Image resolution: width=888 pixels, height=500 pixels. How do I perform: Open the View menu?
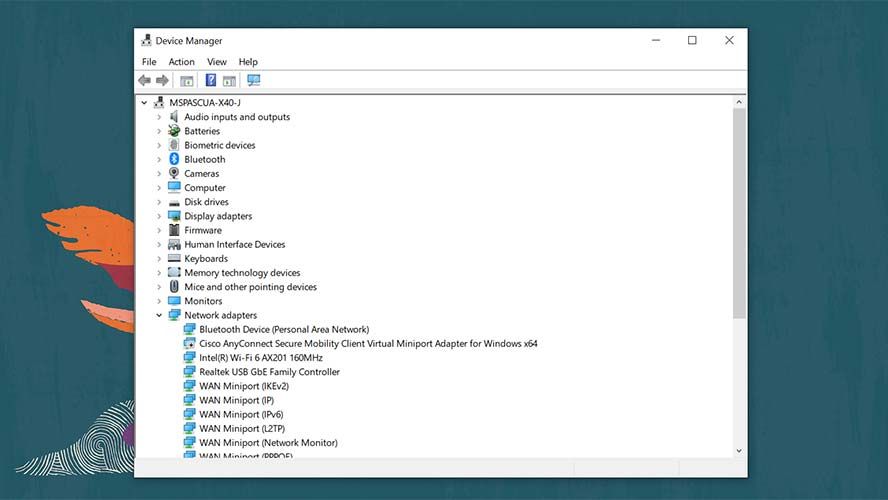[216, 62]
